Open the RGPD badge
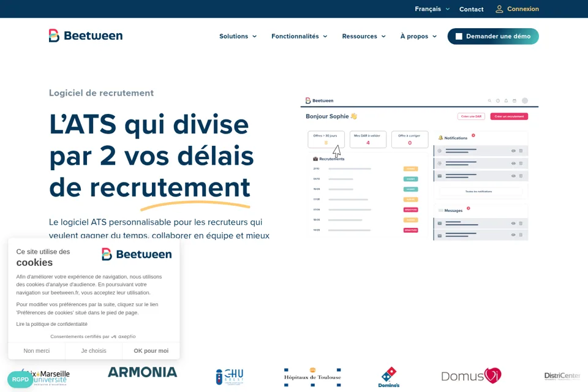The image size is (588, 392). pyautogui.click(x=20, y=379)
